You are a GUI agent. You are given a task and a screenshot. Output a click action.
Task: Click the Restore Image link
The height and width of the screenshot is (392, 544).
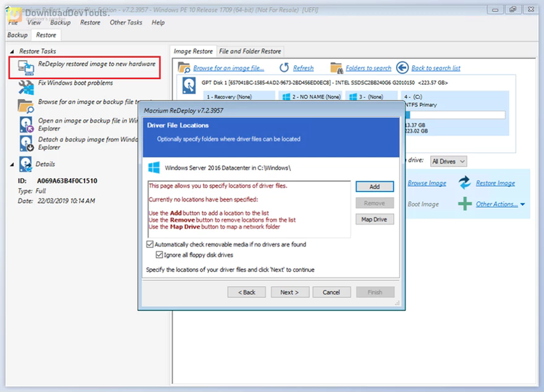495,183
